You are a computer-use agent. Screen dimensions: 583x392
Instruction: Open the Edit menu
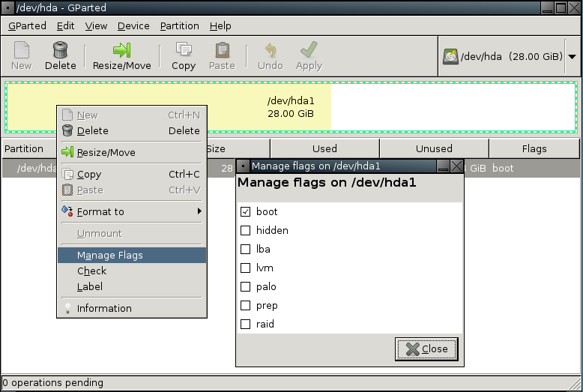click(65, 26)
